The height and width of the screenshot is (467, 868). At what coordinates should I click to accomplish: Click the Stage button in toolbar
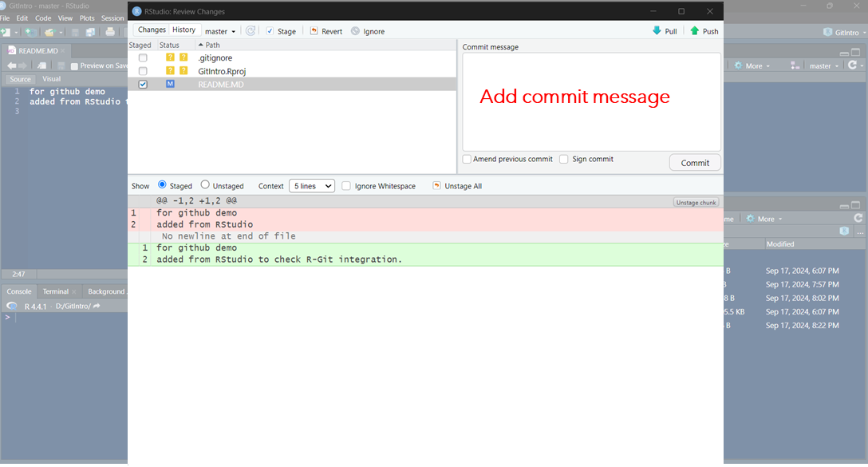click(281, 32)
